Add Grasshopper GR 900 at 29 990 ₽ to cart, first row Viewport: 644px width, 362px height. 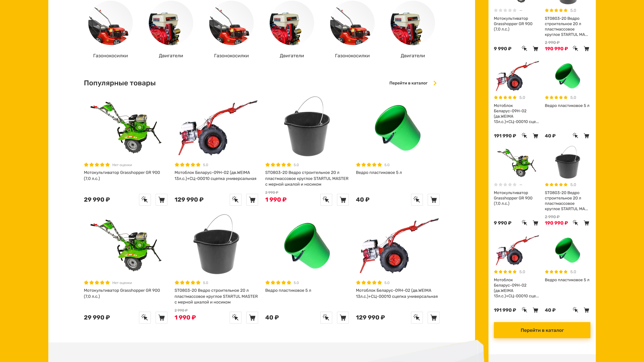pyautogui.click(x=162, y=200)
